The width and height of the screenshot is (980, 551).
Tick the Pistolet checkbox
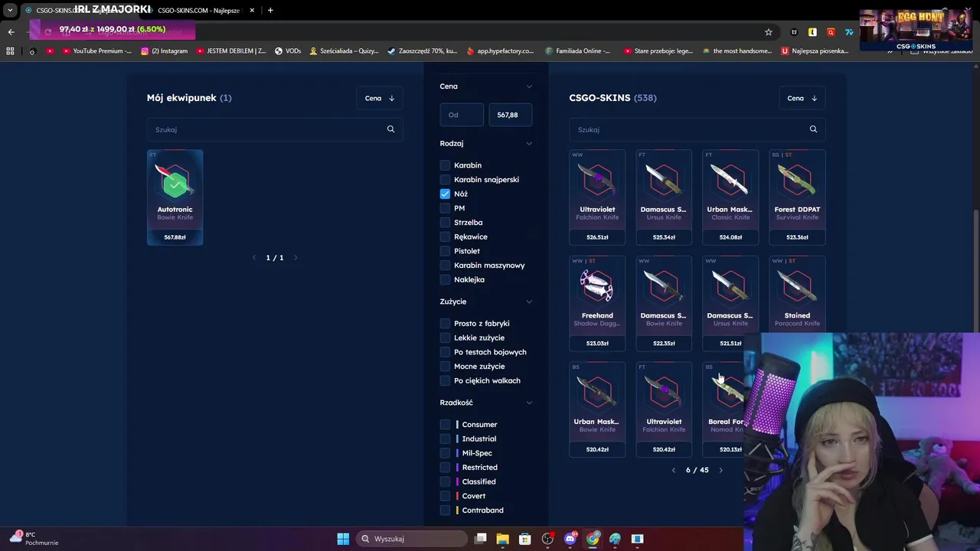(x=445, y=251)
